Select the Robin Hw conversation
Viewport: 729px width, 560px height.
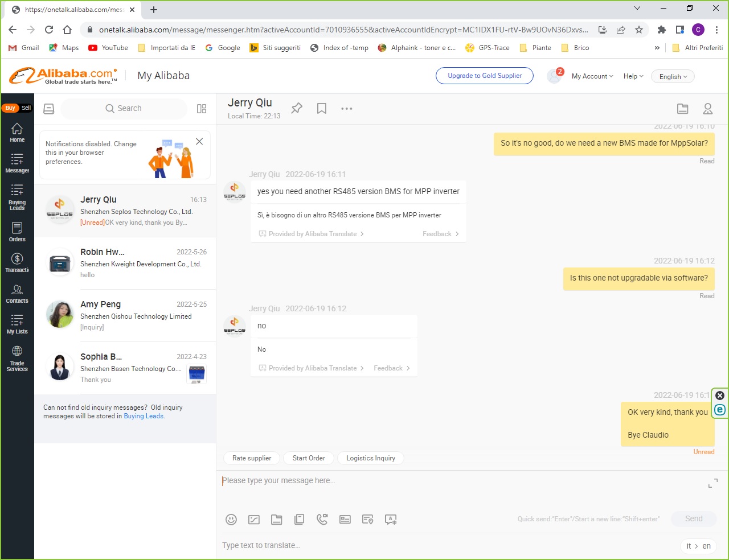(x=125, y=263)
